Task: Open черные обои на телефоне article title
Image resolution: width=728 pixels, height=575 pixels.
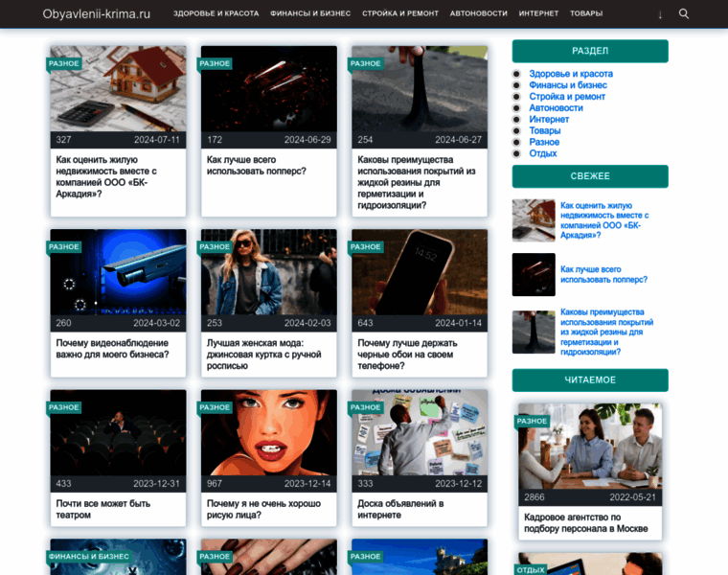Action: click(x=407, y=355)
